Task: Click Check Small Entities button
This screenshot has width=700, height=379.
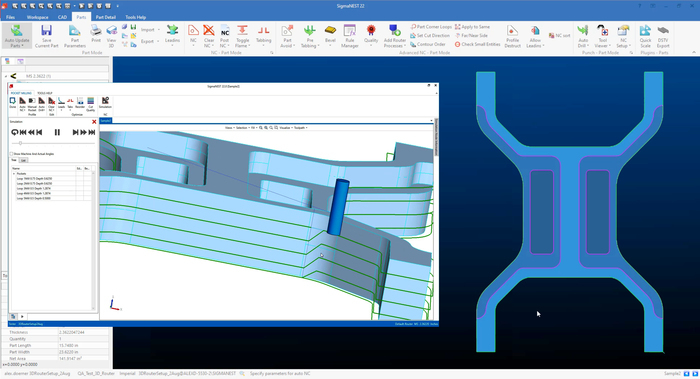Action: click(477, 44)
